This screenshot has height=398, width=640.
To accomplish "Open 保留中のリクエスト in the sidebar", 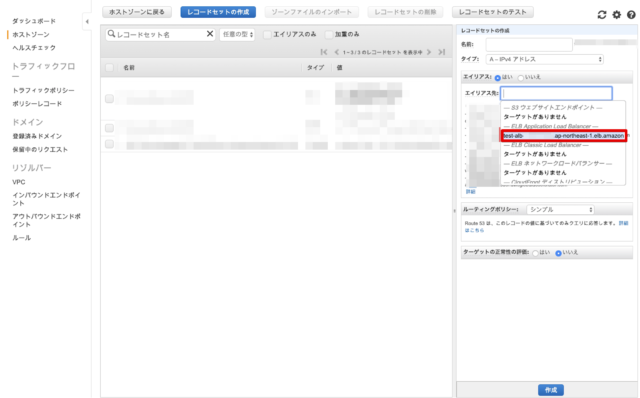I will tap(40, 149).
